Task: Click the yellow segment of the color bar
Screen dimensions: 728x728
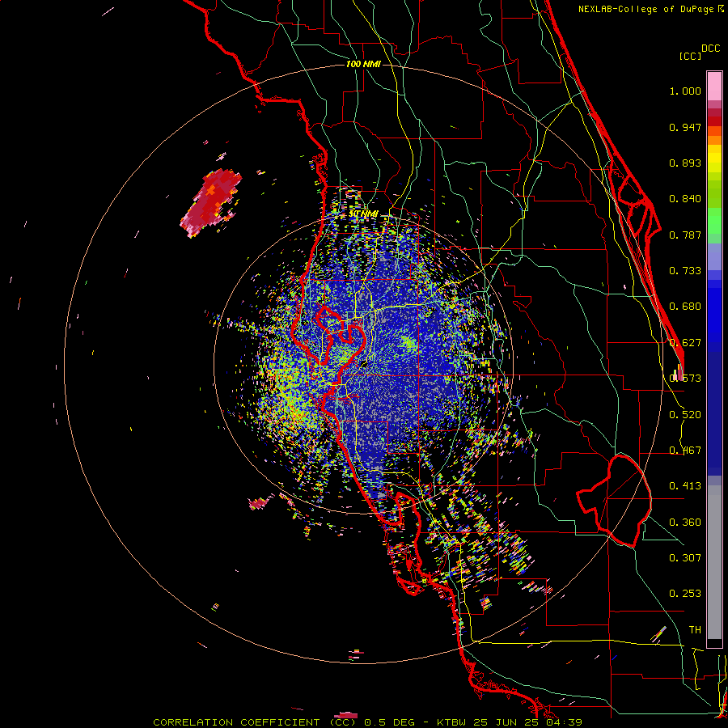Action: (714, 159)
